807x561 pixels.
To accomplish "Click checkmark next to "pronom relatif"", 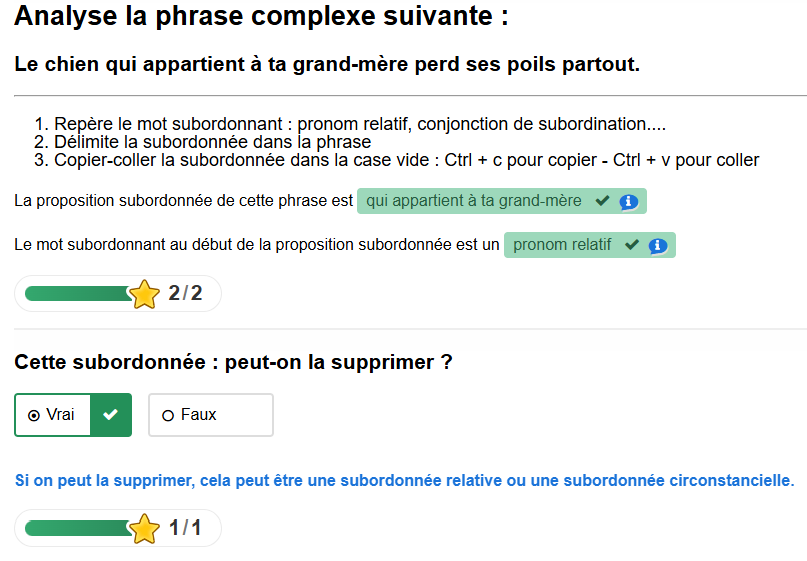I will click(631, 245).
